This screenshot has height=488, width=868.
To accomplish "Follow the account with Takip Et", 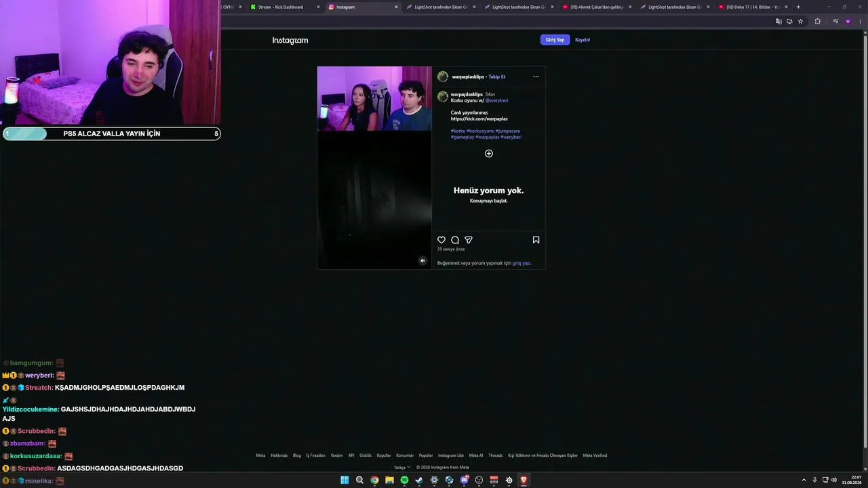I will pos(497,77).
